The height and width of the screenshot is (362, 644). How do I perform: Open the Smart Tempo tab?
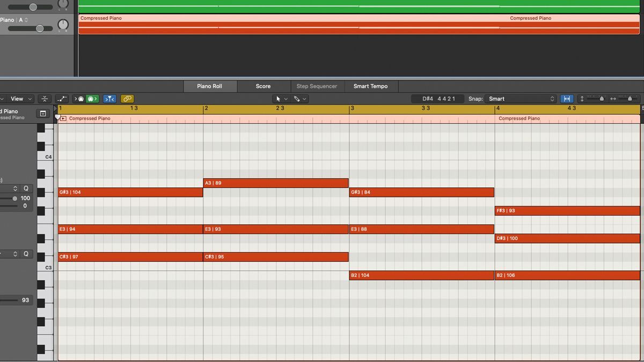click(371, 86)
